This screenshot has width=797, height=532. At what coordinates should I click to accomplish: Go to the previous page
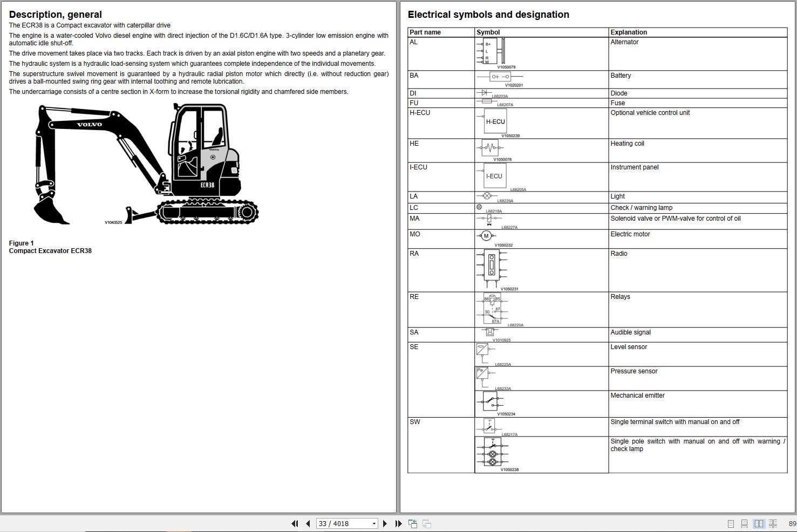308,523
